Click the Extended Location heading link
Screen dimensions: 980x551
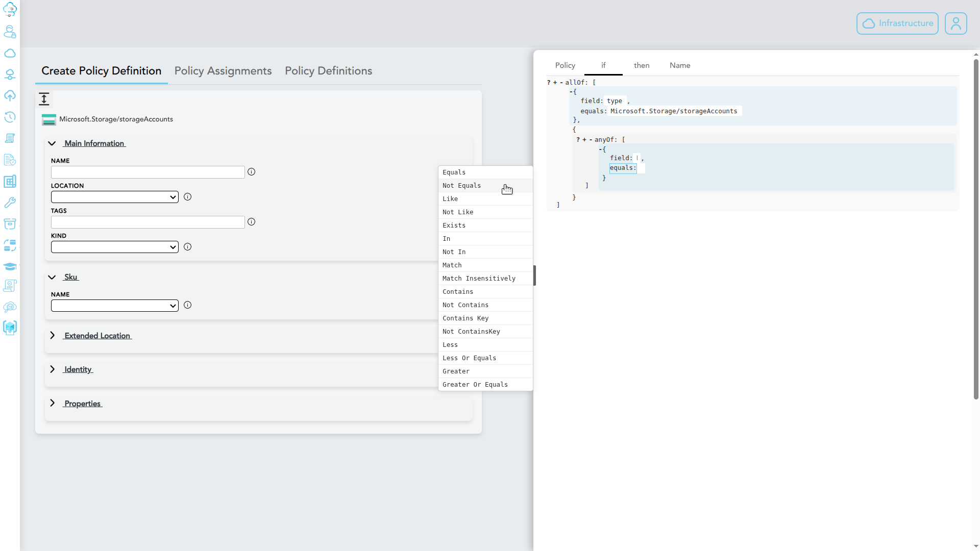tap(97, 336)
